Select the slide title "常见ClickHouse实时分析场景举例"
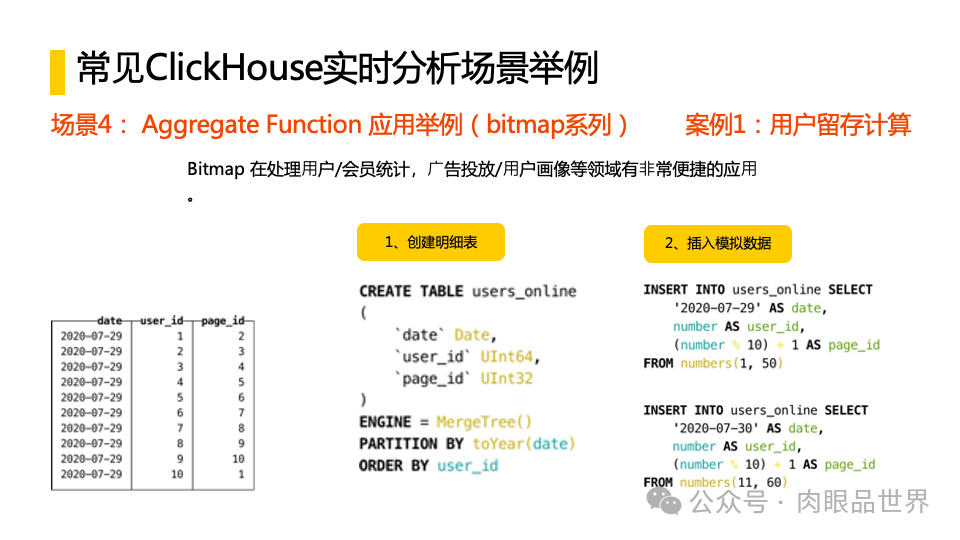960x540 pixels. click(x=337, y=68)
